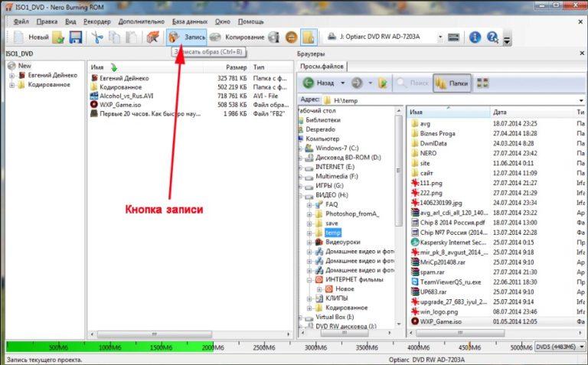Select win_logo.png file
This screenshot has width=588, height=365.
(439, 311)
